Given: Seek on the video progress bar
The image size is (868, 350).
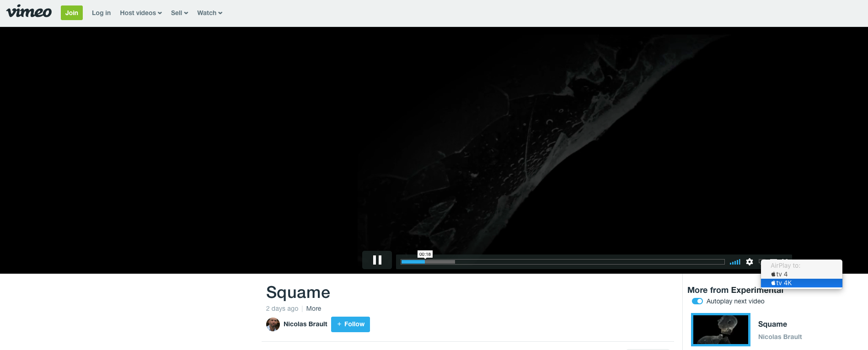Looking at the screenshot, I should point(563,262).
